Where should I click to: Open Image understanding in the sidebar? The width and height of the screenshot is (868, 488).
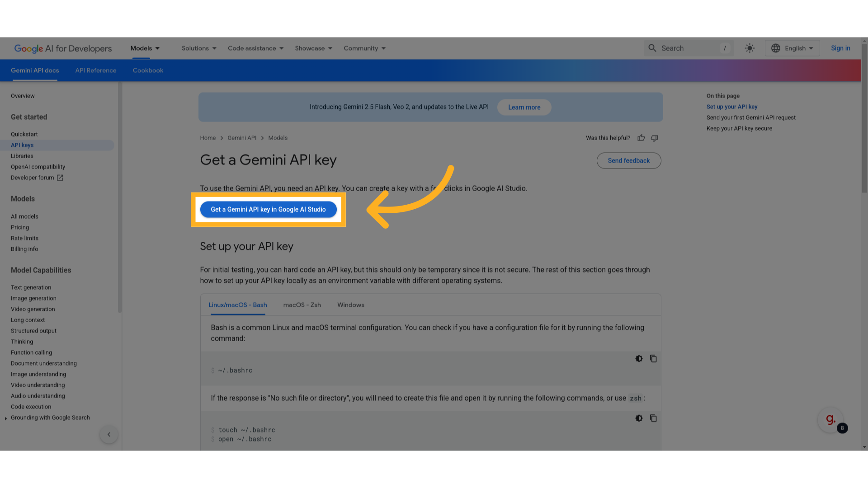[x=38, y=374]
